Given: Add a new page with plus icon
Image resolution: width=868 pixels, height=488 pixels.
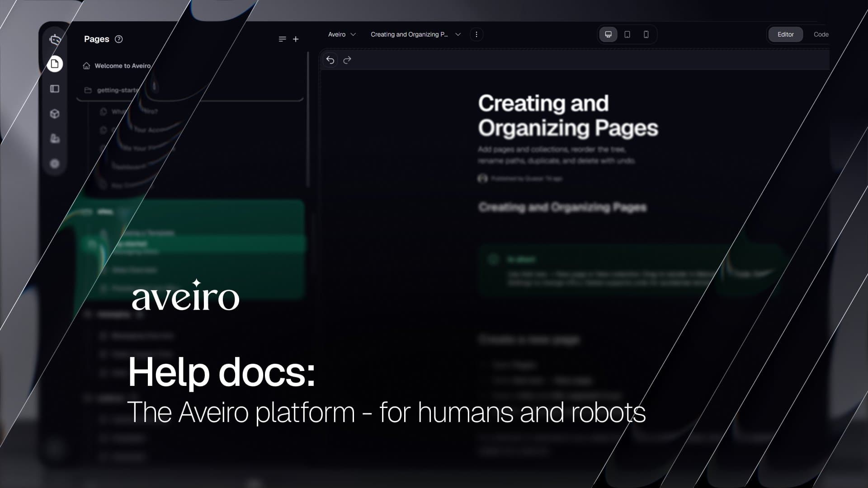Looking at the screenshot, I should [296, 39].
